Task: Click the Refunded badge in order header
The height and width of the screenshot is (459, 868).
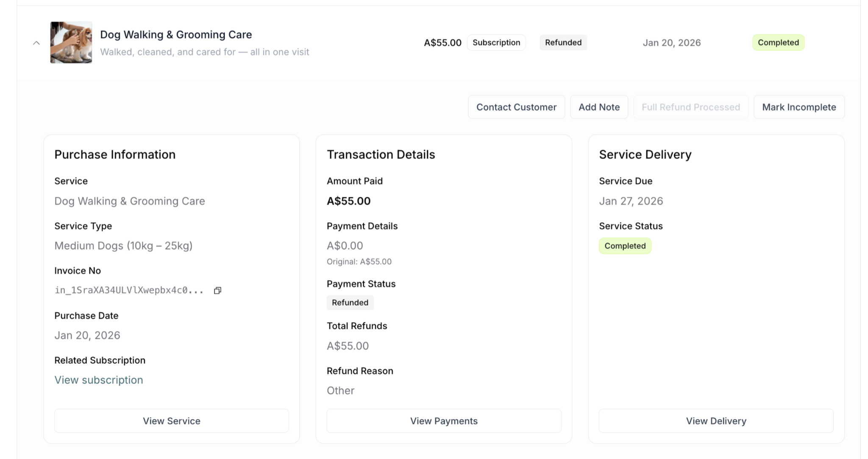Action: 563,43
